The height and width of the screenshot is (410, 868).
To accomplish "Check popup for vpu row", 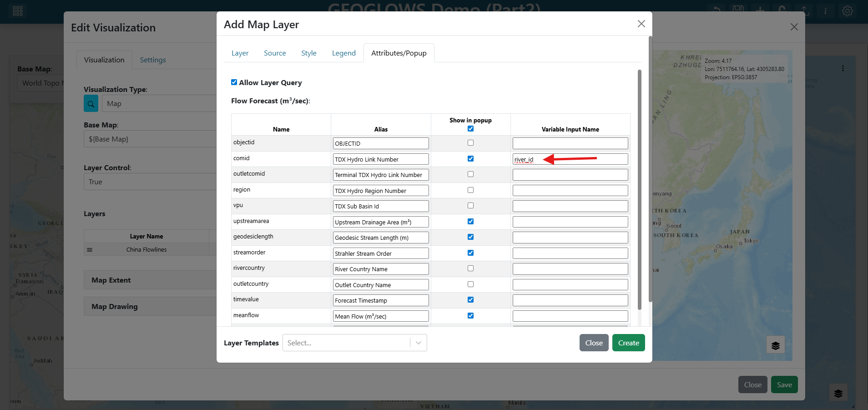I will click(470, 206).
